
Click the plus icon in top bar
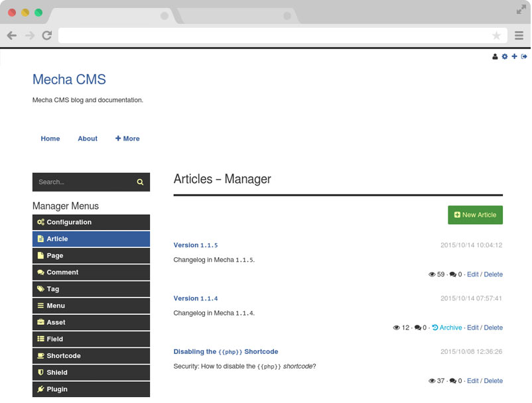click(x=514, y=56)
